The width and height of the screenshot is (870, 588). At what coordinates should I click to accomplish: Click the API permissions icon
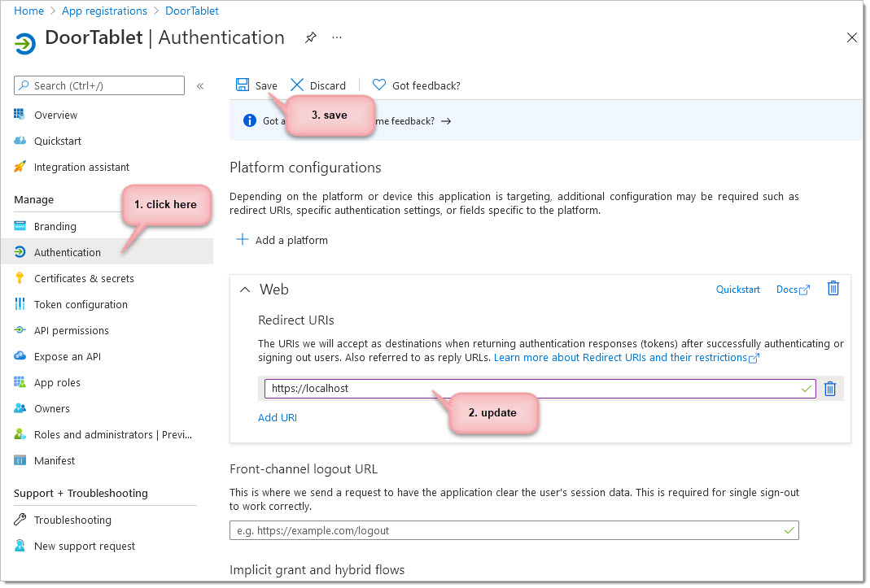click(20, 331)
